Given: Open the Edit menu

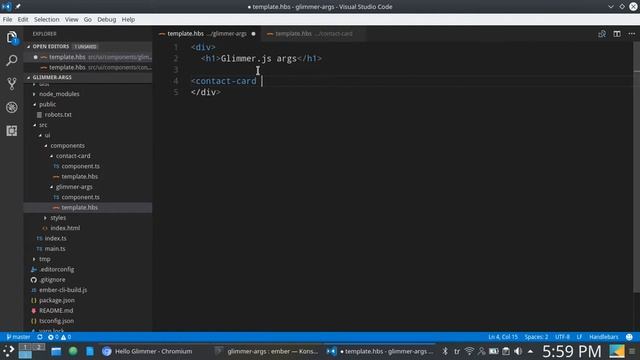Looking at the screenshot, I should tap(23, 20).
